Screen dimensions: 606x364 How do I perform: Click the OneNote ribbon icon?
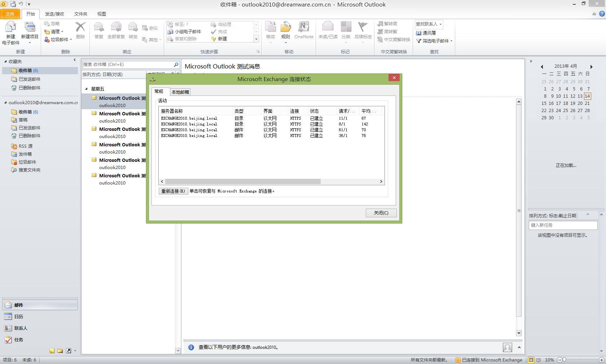[304, 27]
